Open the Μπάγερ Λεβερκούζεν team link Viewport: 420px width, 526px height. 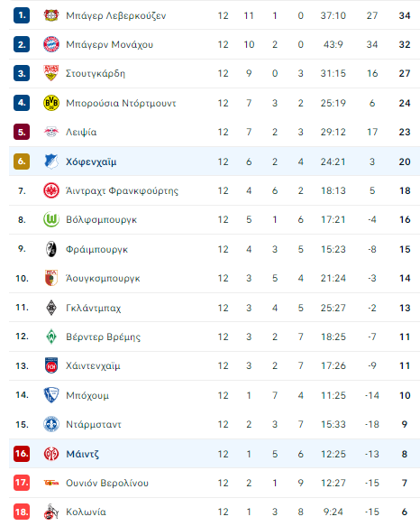click(x=115, y=15)
